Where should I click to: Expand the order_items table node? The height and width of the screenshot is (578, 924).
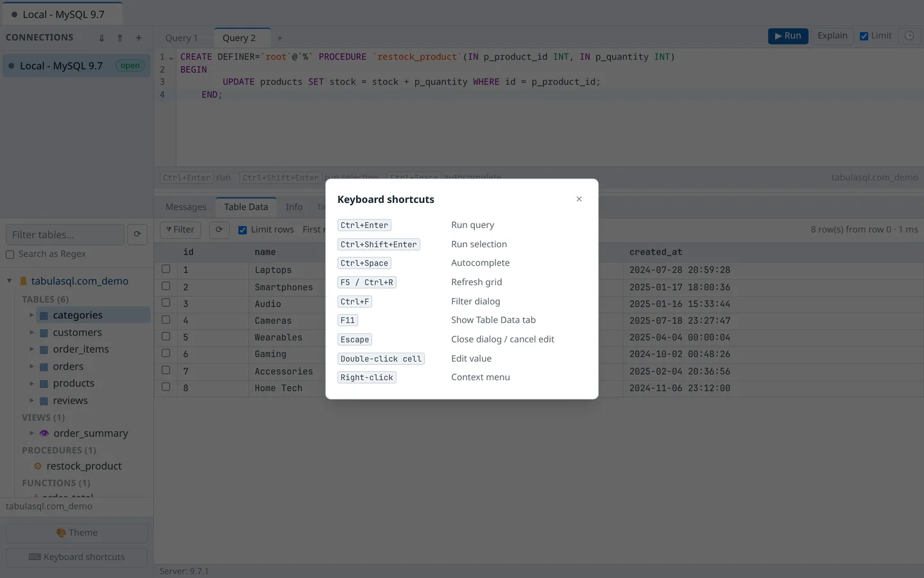[x=31, y=349]
